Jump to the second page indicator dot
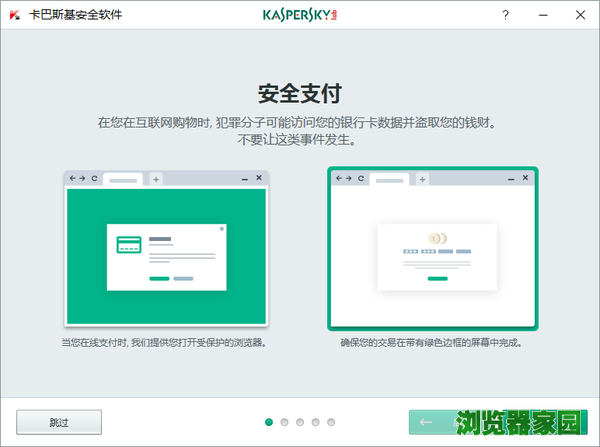600x447 pixels. (x=285, y=422)
